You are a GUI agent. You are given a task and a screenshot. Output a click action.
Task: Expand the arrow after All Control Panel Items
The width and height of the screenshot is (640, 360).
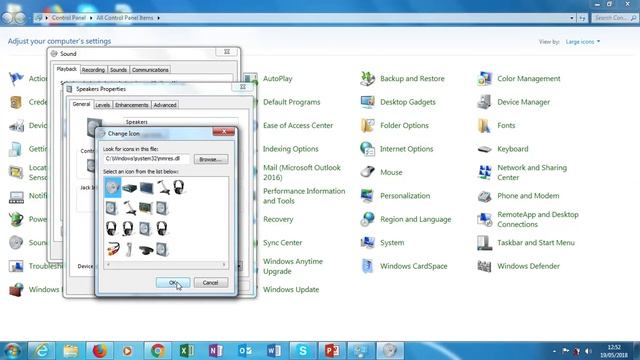click(158, 18)
